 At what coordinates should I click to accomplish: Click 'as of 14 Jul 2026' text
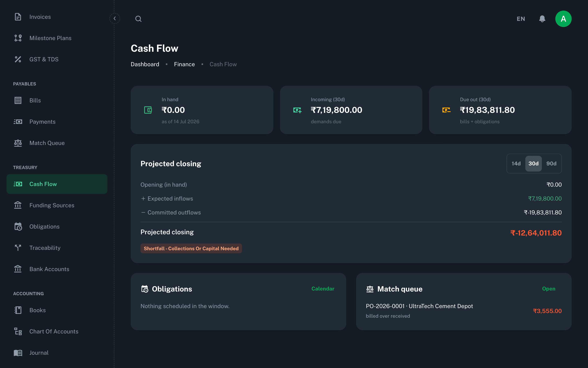[x=180, y=121]
